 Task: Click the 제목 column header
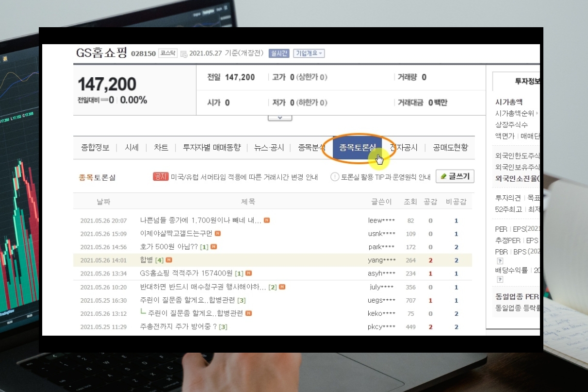(x=248, y=202)
